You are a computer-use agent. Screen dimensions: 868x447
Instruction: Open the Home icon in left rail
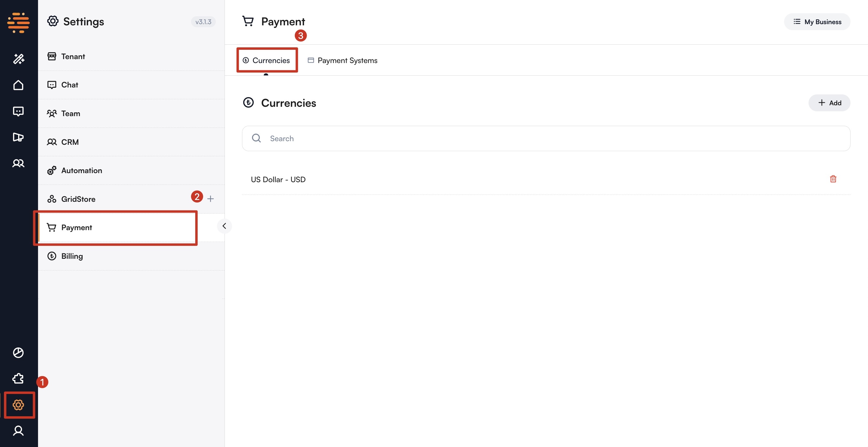click(18, 85)
